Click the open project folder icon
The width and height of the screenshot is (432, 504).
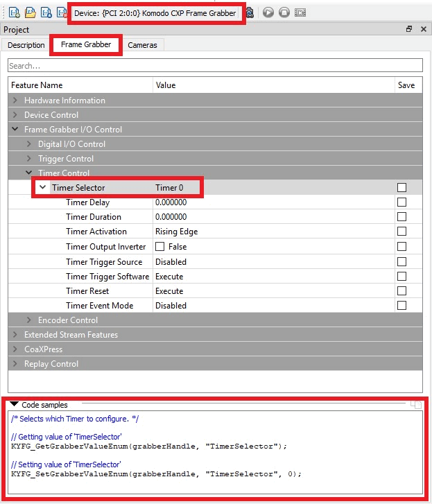30,12
